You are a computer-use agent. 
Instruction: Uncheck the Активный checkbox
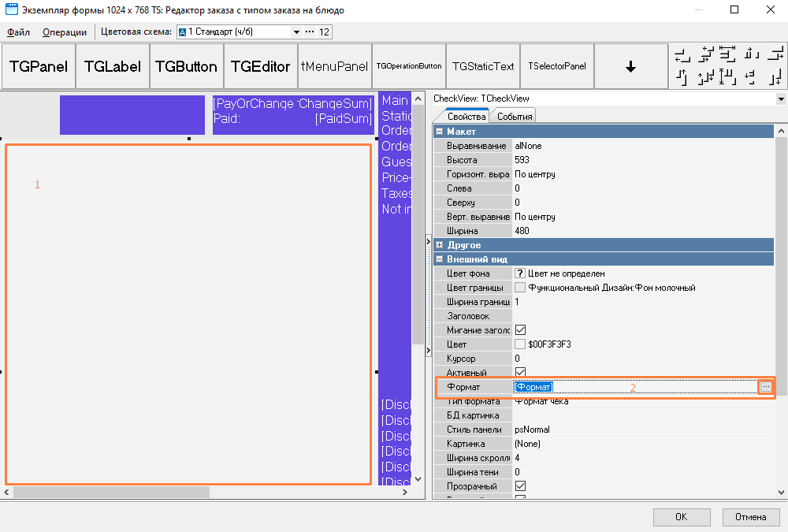(520, 373)
